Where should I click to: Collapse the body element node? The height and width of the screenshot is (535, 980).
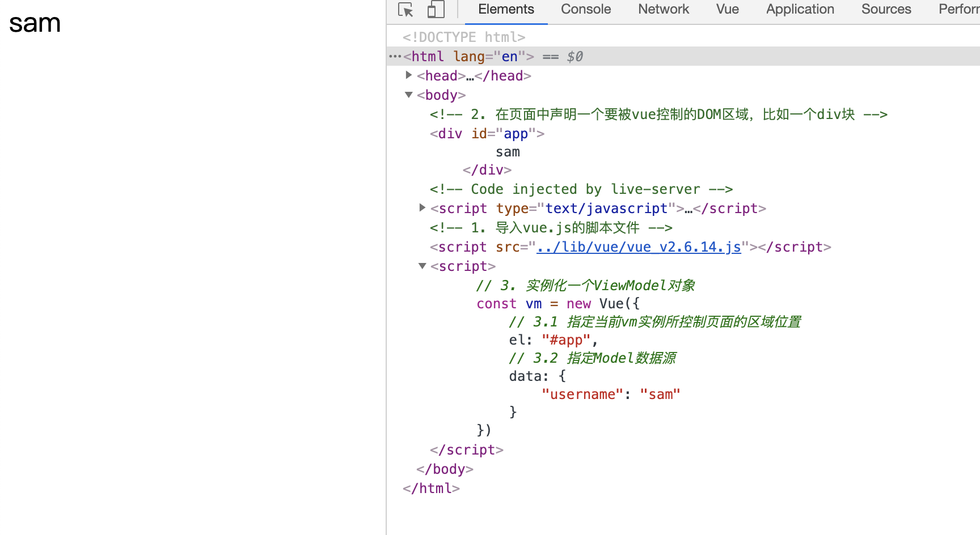pyautogui.click(x=408, y=95)
